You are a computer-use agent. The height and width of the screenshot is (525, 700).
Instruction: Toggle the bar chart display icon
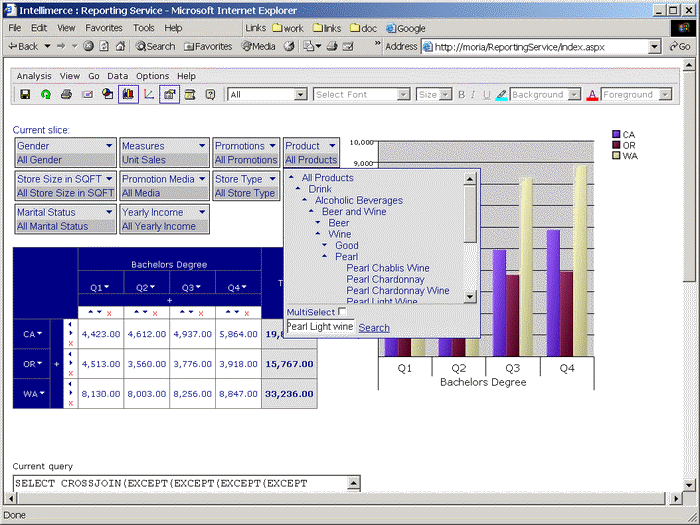click(128, 94)
